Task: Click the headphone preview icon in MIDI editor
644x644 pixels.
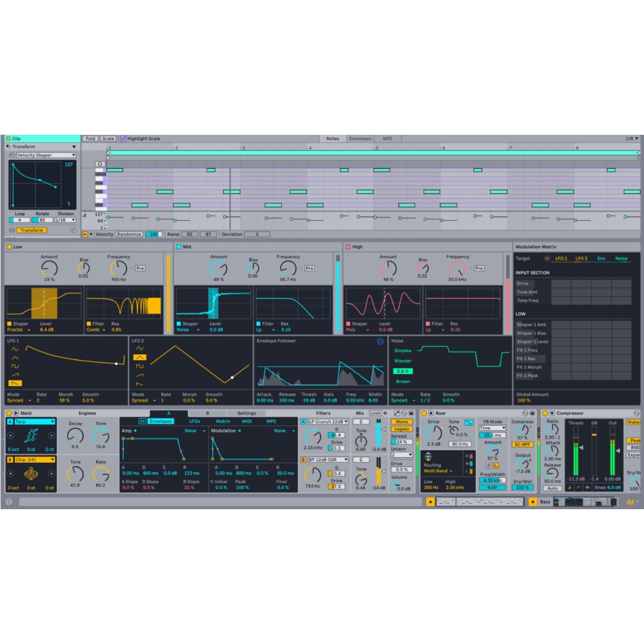Action: [100, 164]
